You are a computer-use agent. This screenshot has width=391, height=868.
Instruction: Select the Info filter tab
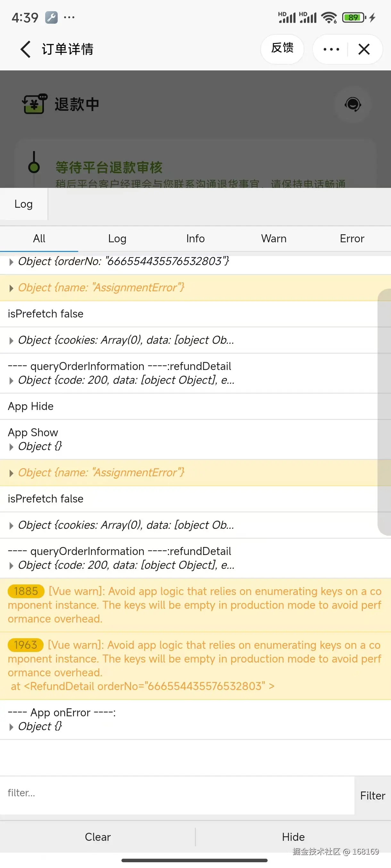(x=195, y=238)
